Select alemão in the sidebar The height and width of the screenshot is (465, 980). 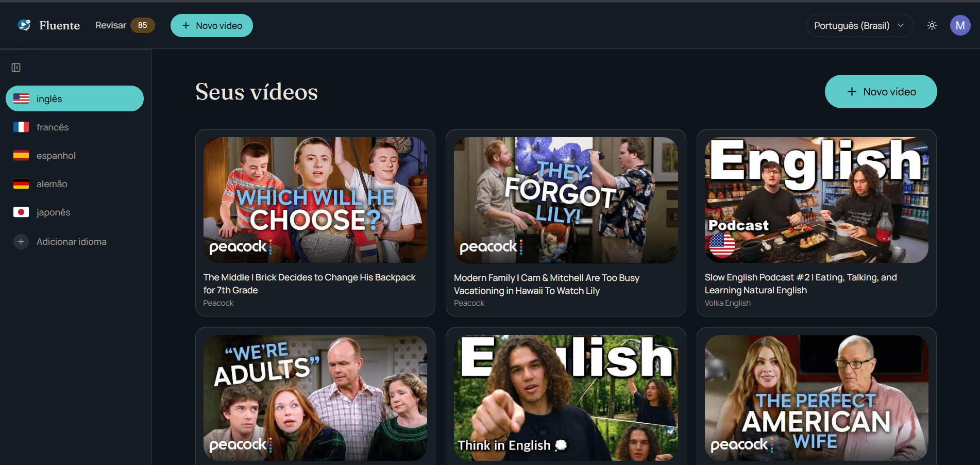tap(75, 184)
